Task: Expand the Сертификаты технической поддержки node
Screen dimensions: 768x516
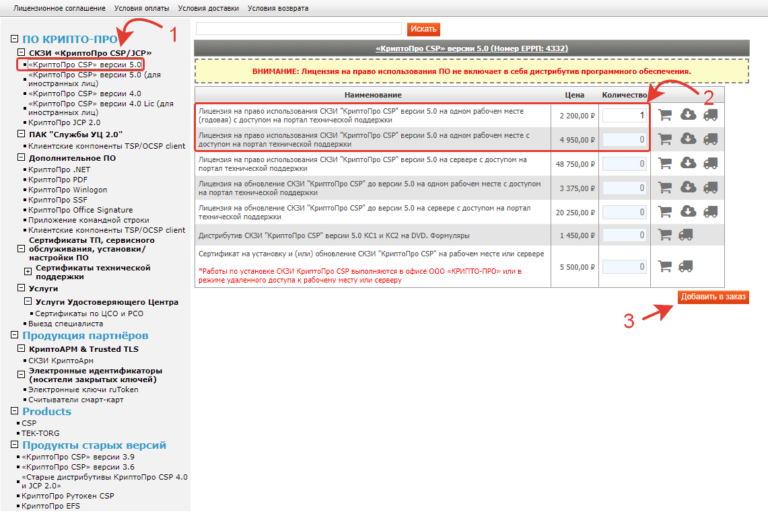Action: [28, 271]
